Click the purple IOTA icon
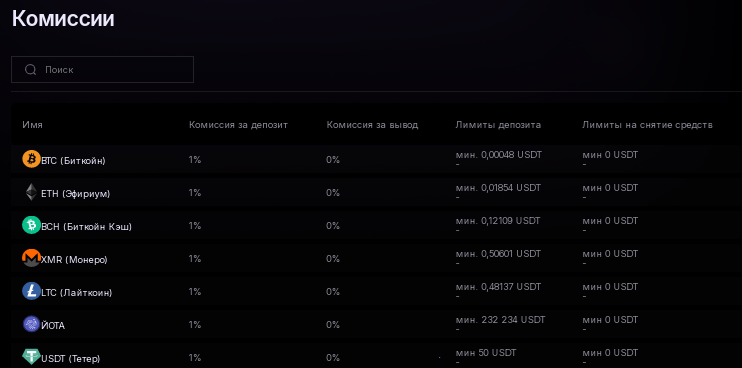The width and height of the screenshot is (742, 368). [31, 324]
